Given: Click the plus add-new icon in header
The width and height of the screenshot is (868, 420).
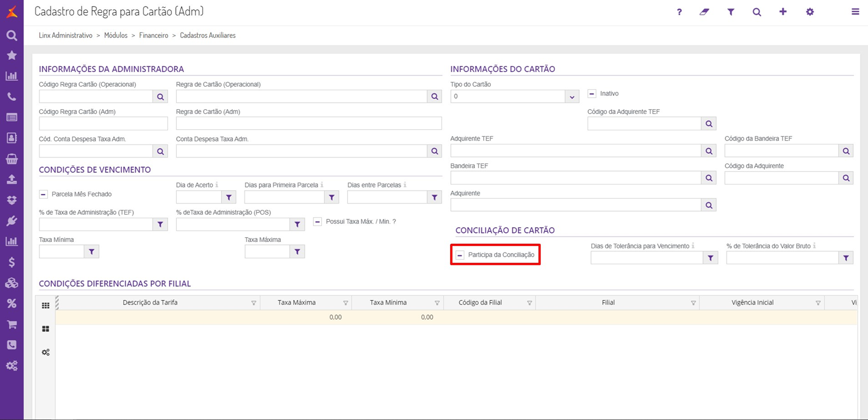Looking at the screenshot, I should (x=783, y=12).
